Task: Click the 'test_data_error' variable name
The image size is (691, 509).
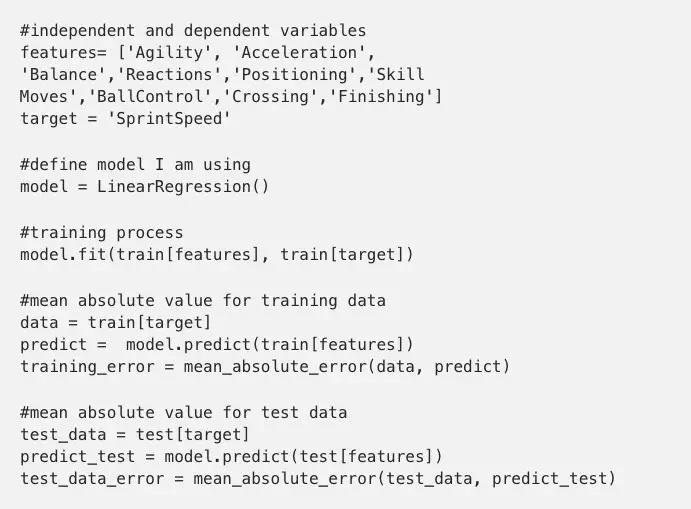Action: click(92, 479)
